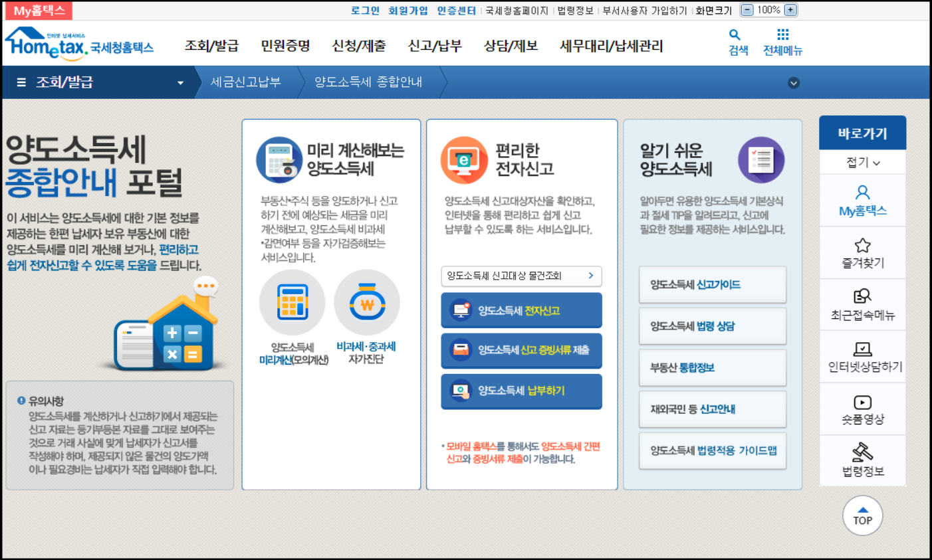The width and height of the screenshot is (932, 560).
Task: Click 양도소득세 미리계산(모의계산) label
Action: tap(293, 353)
